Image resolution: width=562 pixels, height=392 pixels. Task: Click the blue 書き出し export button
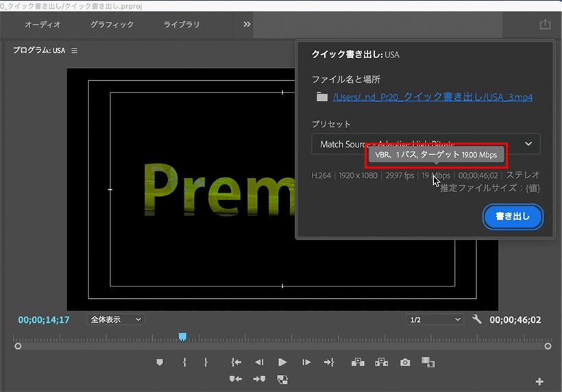(x=513, y=217)
